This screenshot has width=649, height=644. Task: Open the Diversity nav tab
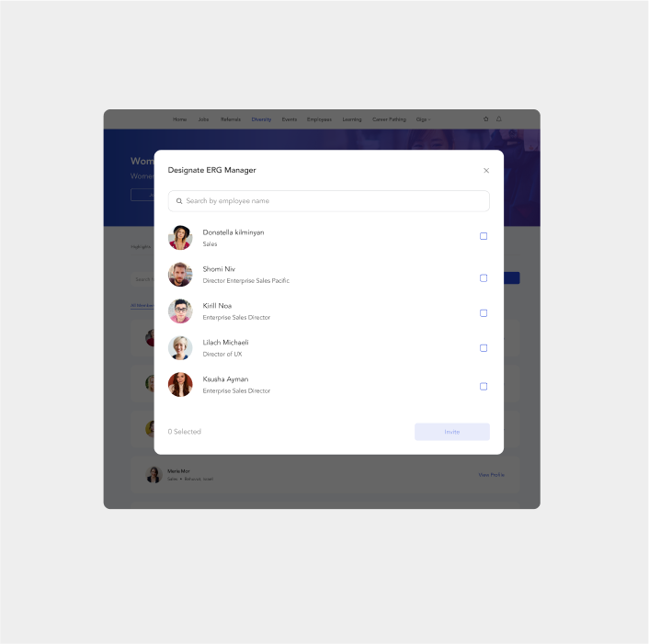point(261,119)
